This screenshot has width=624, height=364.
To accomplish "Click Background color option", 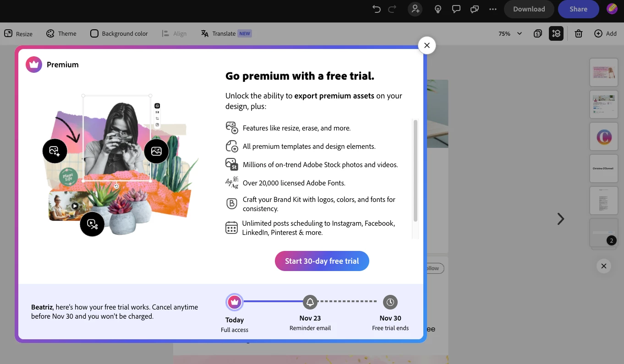I will tap(119, 33).
